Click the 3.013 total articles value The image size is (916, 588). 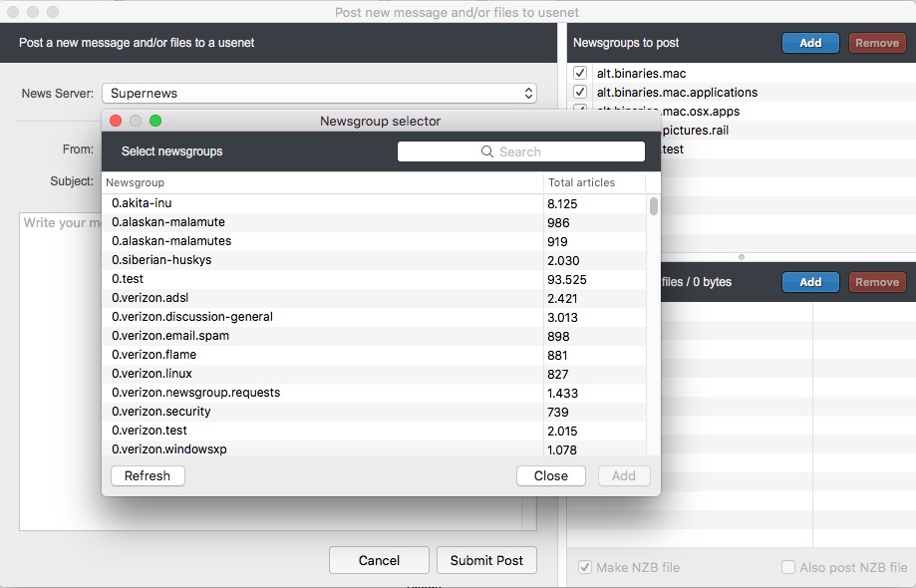(562, 318)
